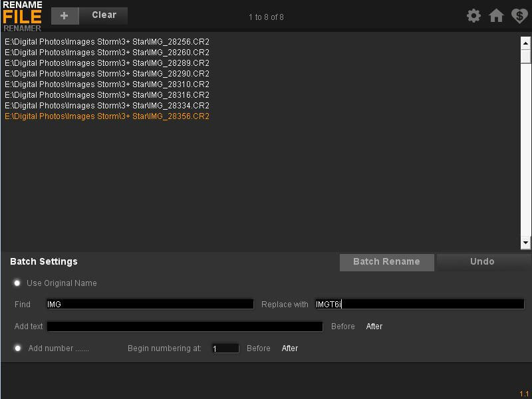The height and width of the screenshot is (399, 532).
Task: Click the + icon to add files
Action: 64,15
